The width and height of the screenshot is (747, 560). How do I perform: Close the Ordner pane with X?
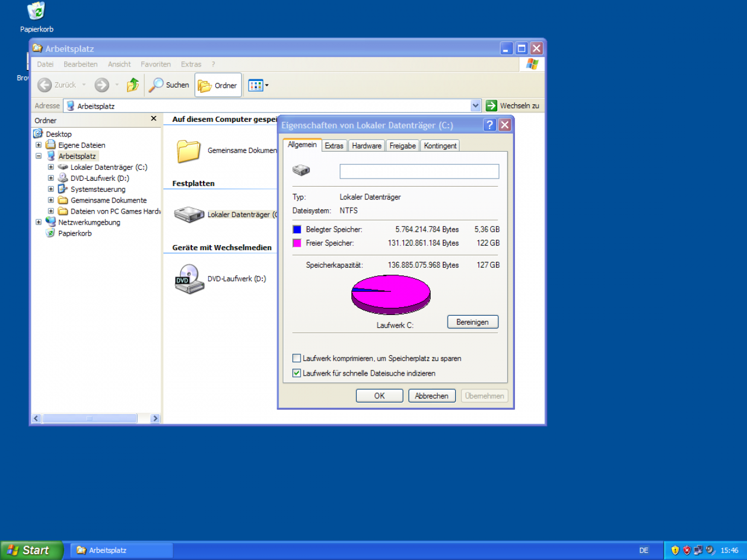[153, 118]
